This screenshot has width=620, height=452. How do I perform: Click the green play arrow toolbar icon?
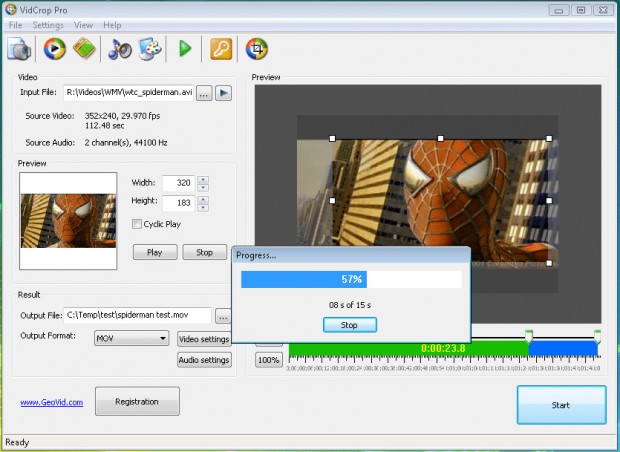[185, 49]
